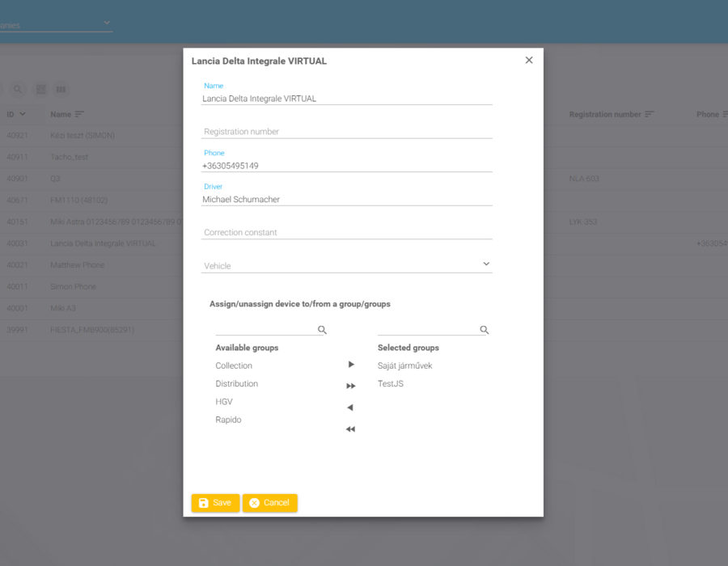
Task: Click the move-right single arrow icon
Action: pyautogui.click(x=351, y=365)
